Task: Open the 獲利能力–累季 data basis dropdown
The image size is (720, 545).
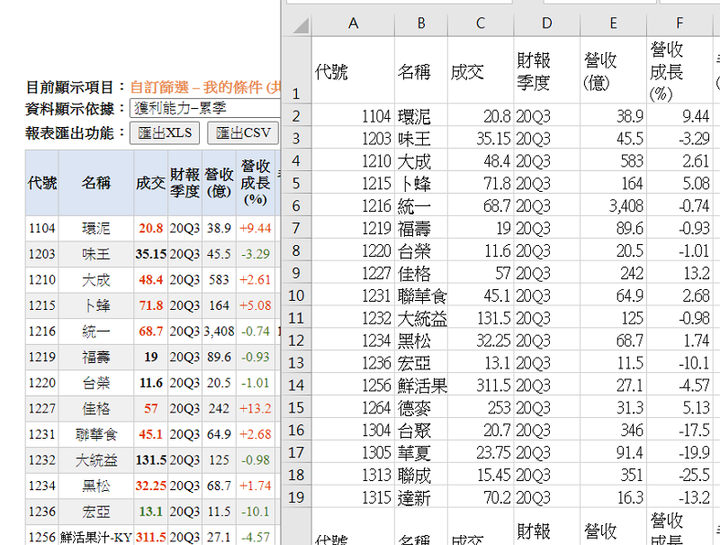Action: [205, 108]
